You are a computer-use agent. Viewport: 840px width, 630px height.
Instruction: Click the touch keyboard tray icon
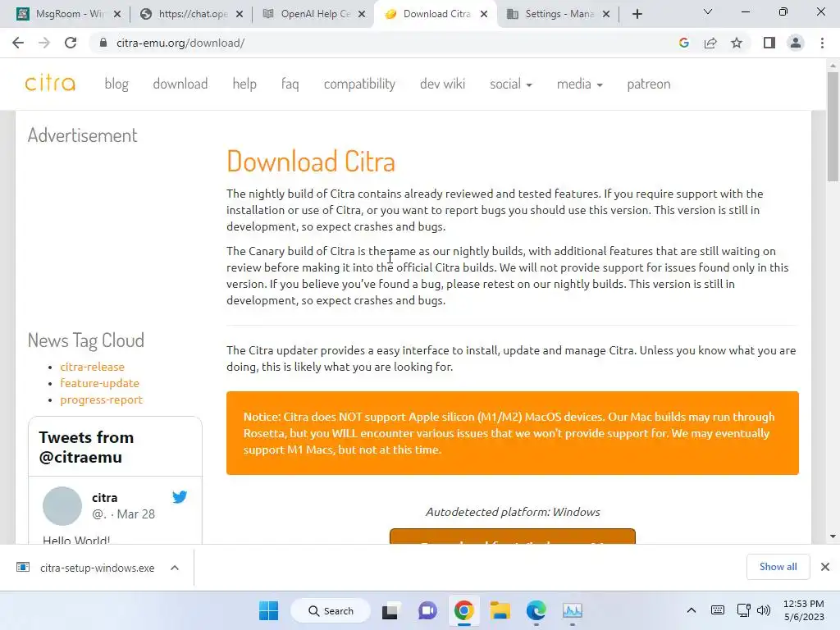(717, 610)
